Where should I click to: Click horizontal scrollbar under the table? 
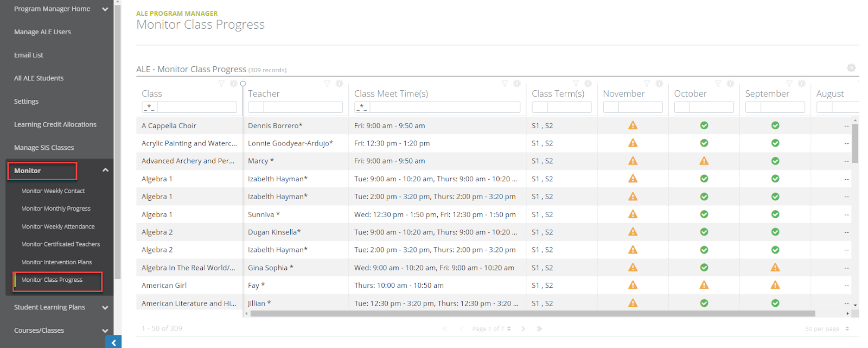pyautogui.click(x=532, y=313)
